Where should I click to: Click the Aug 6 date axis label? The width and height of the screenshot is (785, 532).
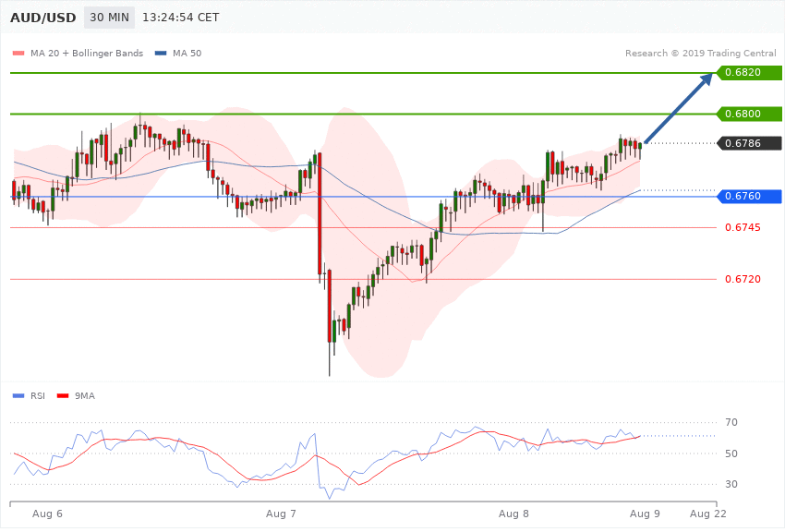coord(47,514)
